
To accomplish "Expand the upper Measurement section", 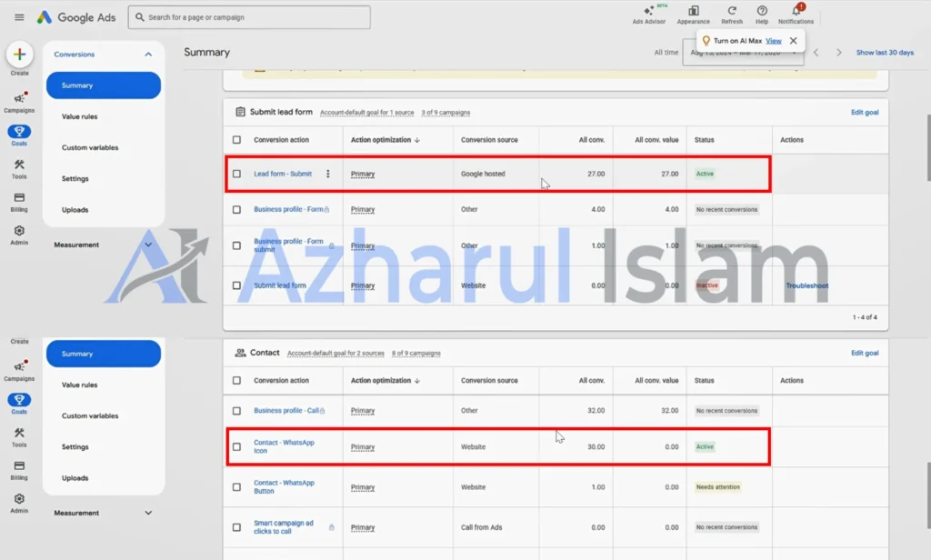I will click(x=148, y=245).
